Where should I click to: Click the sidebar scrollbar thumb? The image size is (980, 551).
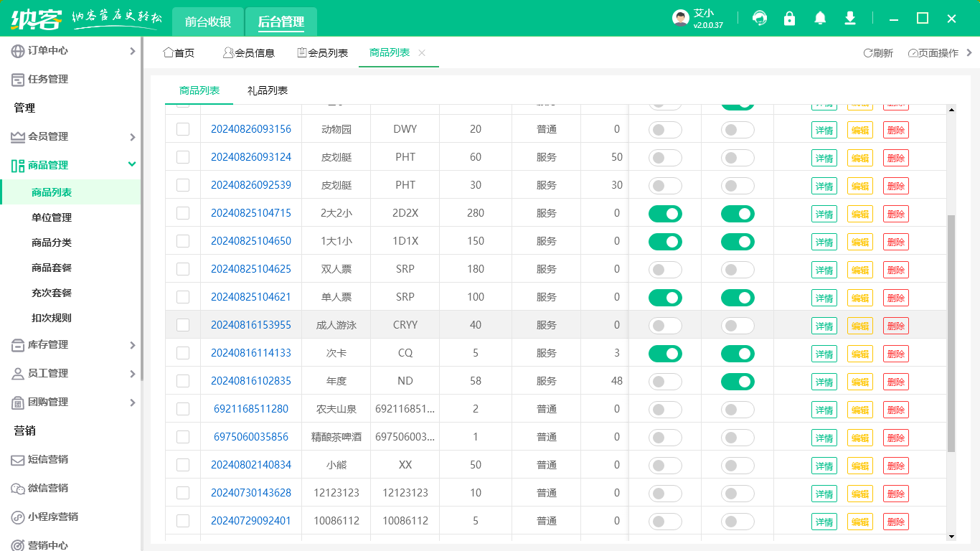pos(142,208)
